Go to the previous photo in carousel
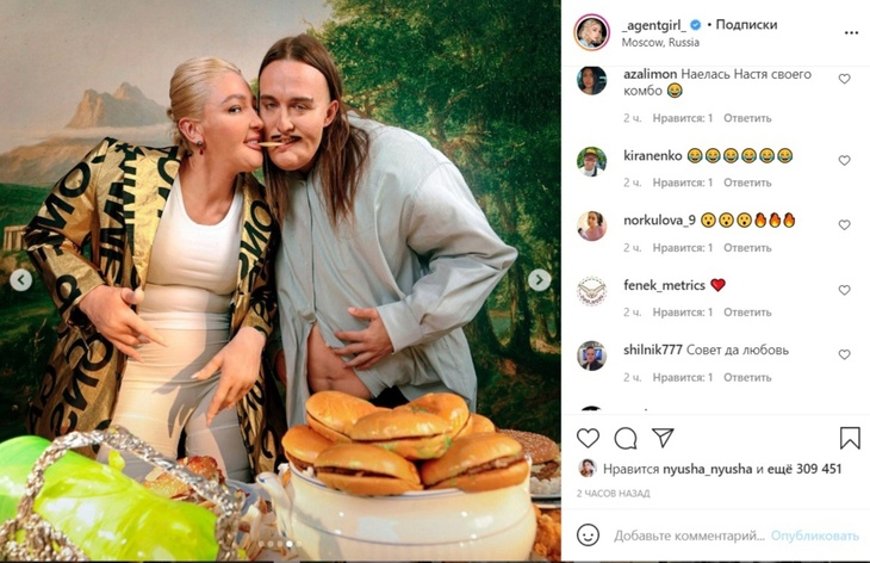Screen dimensions: 870x563 pos(21,280)
